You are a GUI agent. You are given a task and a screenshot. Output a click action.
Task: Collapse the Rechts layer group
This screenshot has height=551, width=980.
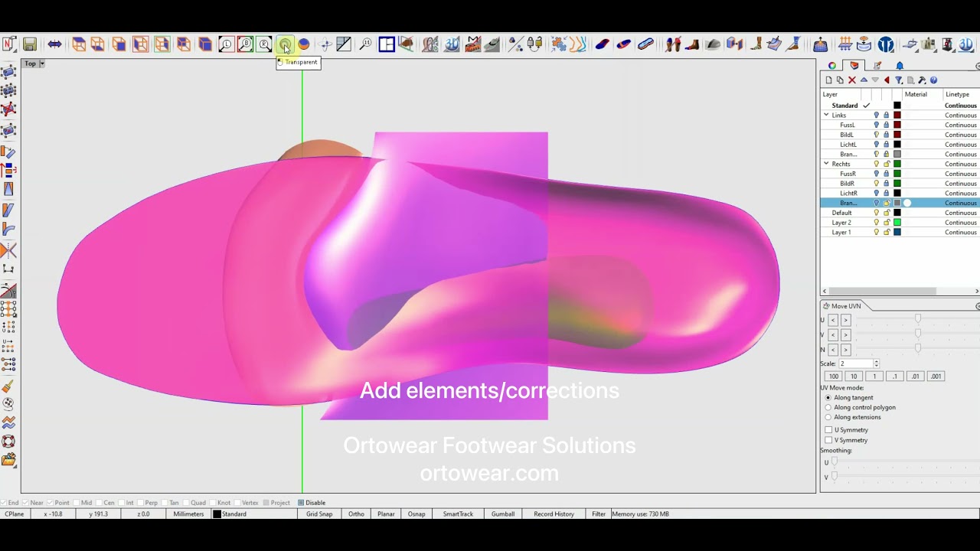[826, 164]
